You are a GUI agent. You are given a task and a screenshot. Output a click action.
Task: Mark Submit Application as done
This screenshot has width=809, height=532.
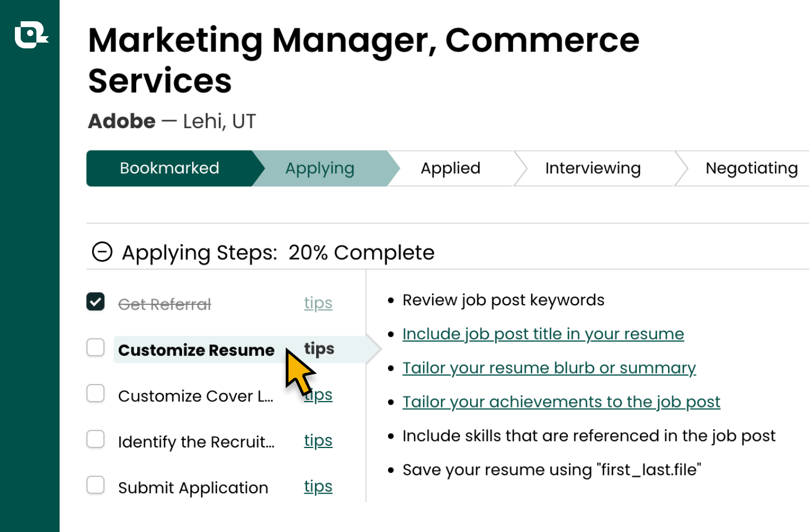[x=96, y=485]
